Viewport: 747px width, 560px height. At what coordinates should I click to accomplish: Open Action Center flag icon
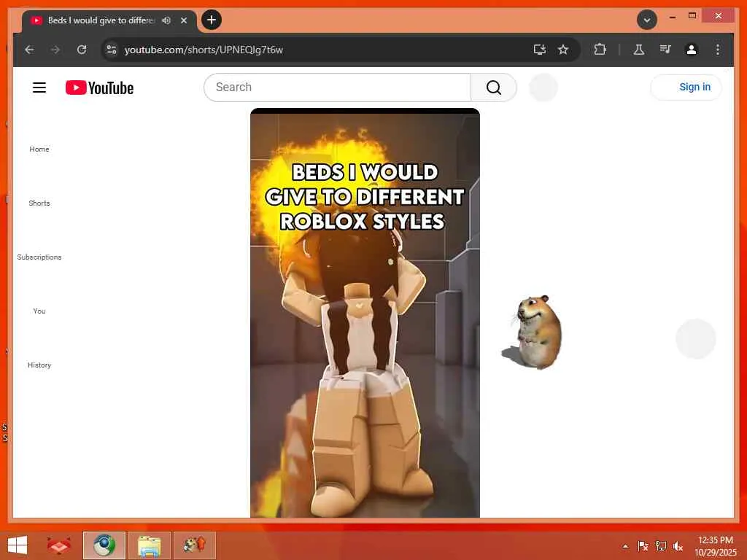pyautogui.click(x=643, y=546)
